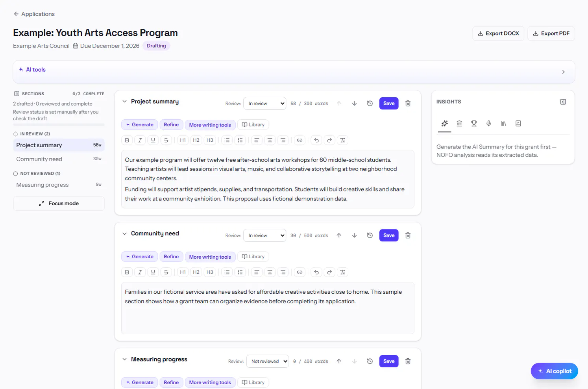Viewport: 588px width, 389px height.
Task: Export the application as DOCX
Action: tap(498, 33)
